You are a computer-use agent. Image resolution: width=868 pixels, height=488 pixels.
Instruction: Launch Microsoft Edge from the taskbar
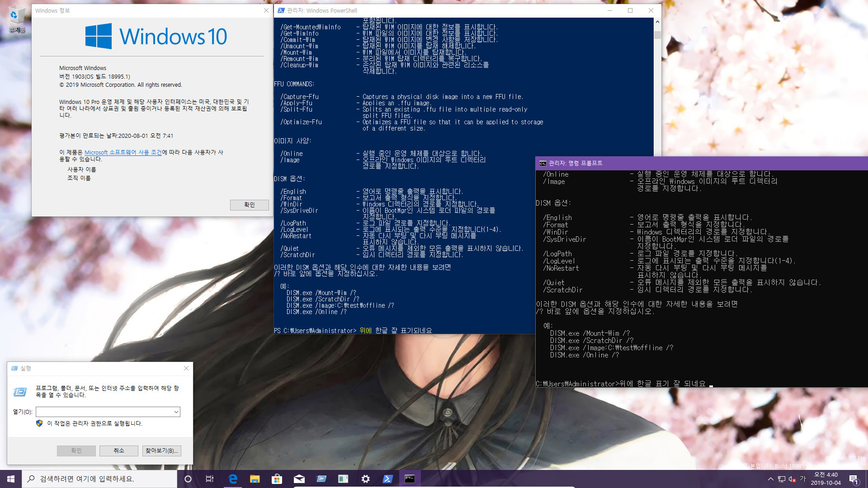click(x=233, y=479)
